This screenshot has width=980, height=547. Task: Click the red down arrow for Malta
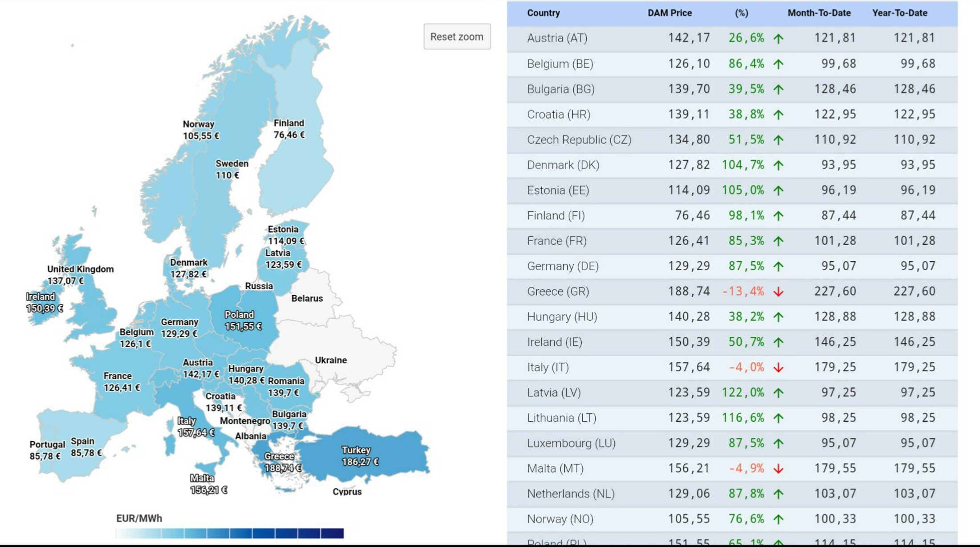[778, 469]
